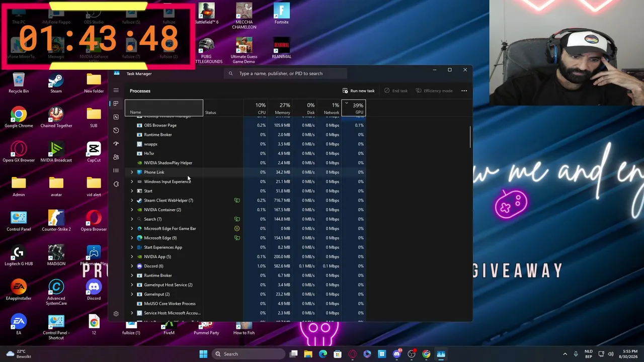
Task: Open the Steam desktop shortcut
Action: point(56,83)
